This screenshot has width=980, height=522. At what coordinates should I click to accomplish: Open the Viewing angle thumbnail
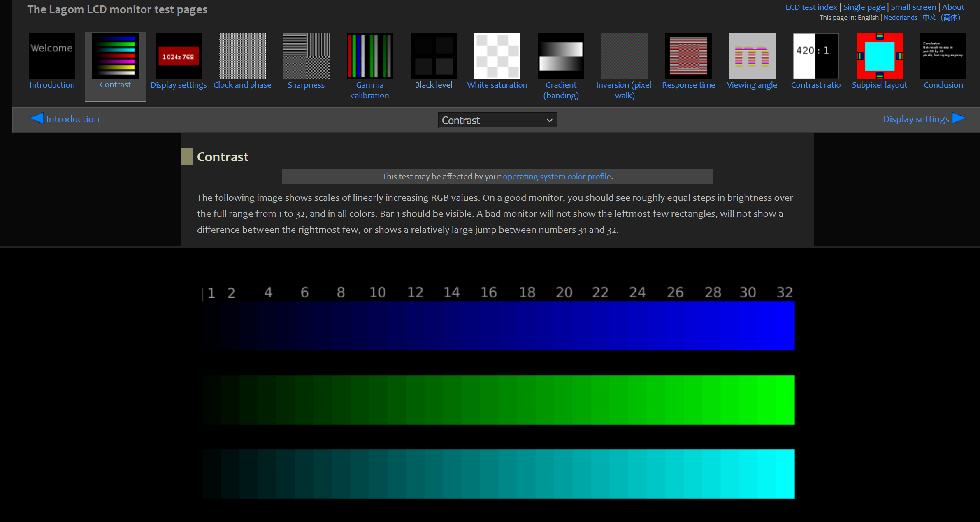[x=752, y=56]
